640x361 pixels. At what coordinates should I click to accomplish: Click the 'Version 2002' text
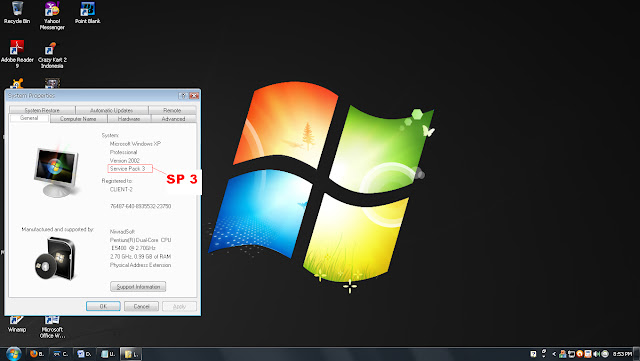pos(124,160)
